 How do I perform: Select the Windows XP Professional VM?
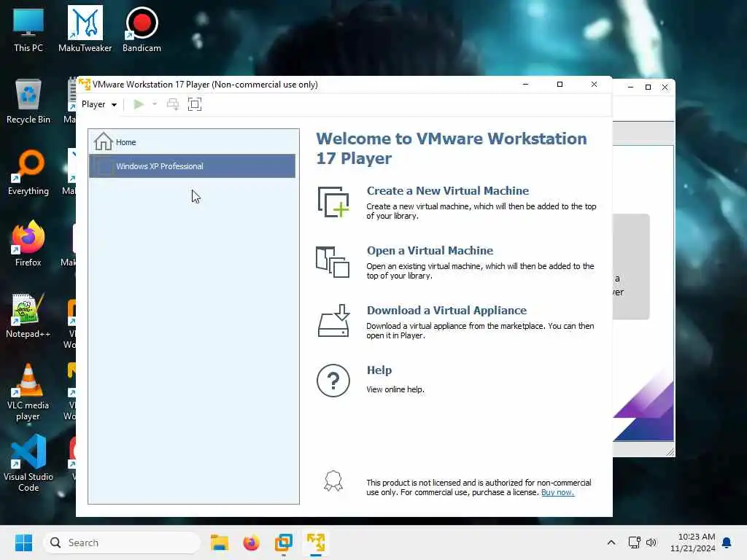click(x=192, y=166)
